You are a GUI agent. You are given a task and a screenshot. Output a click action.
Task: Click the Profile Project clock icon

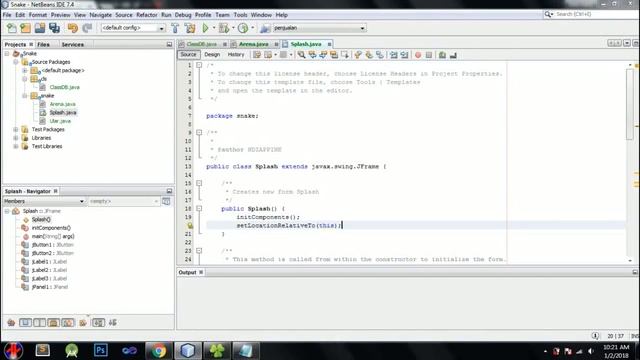243,28
